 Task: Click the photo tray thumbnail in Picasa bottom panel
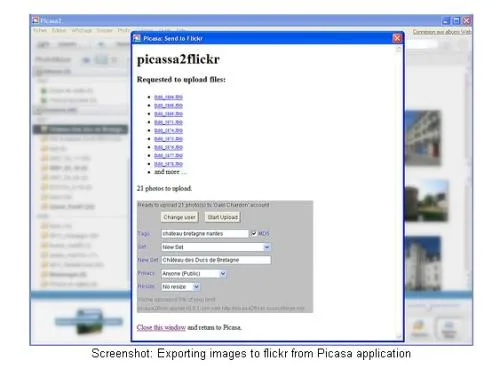pos(89,321)
